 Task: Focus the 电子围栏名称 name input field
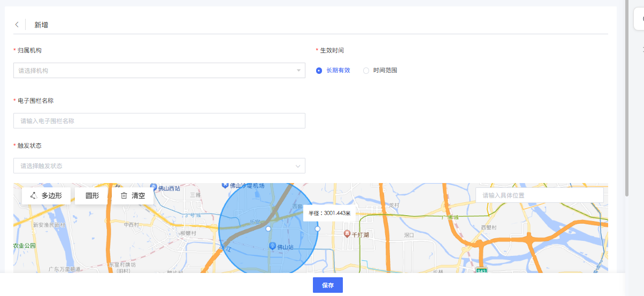tap(159, 121)
